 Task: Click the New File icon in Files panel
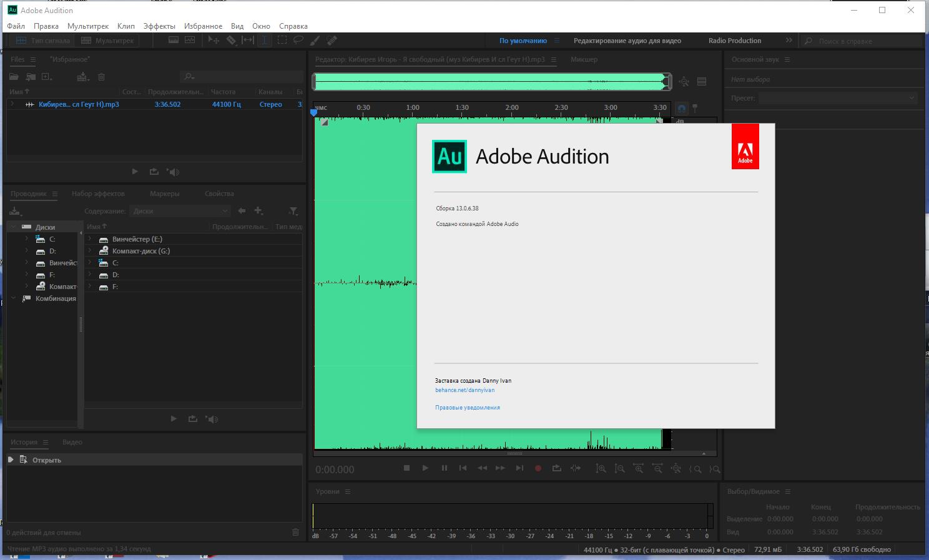47,77
